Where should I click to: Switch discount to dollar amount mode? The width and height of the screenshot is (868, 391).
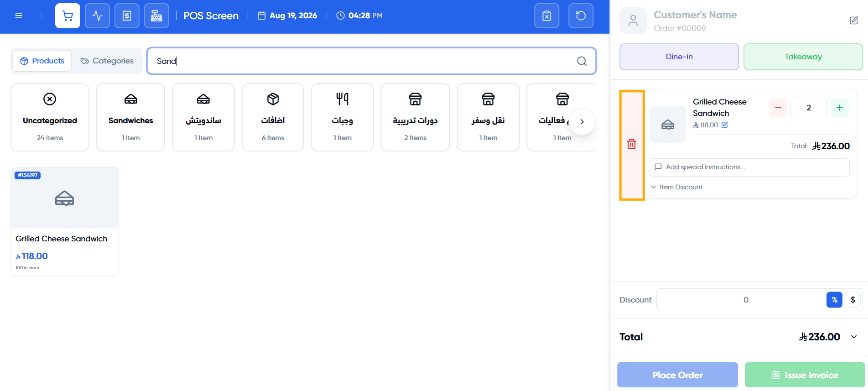(x=852, y=300)
